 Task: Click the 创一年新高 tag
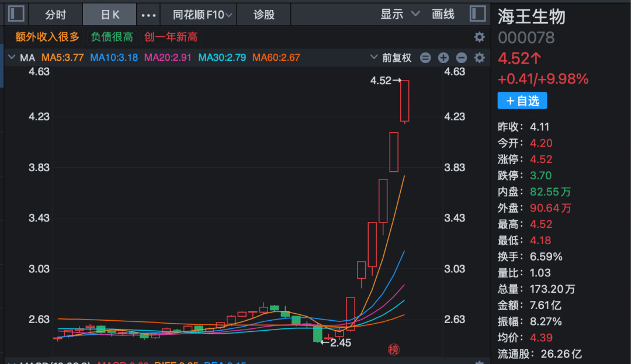169,36
